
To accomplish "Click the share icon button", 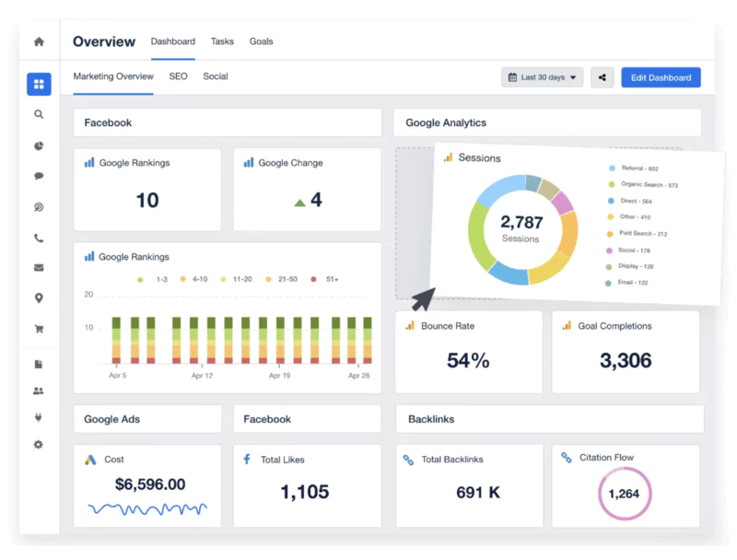I will 602,77.
